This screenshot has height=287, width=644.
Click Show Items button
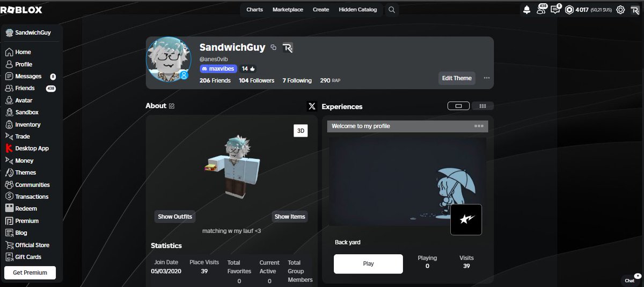(290, 217)
